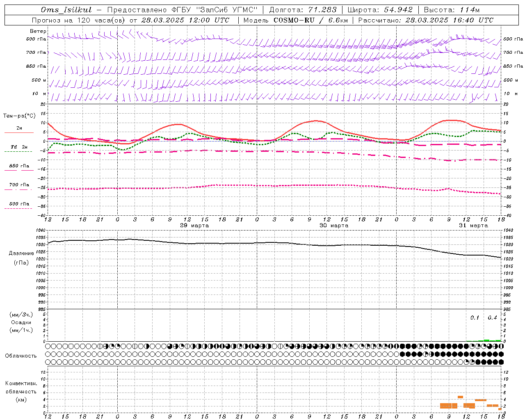Click the Ветер wind panel label
This screenshot has width=525, height=420.
[38, 31]
